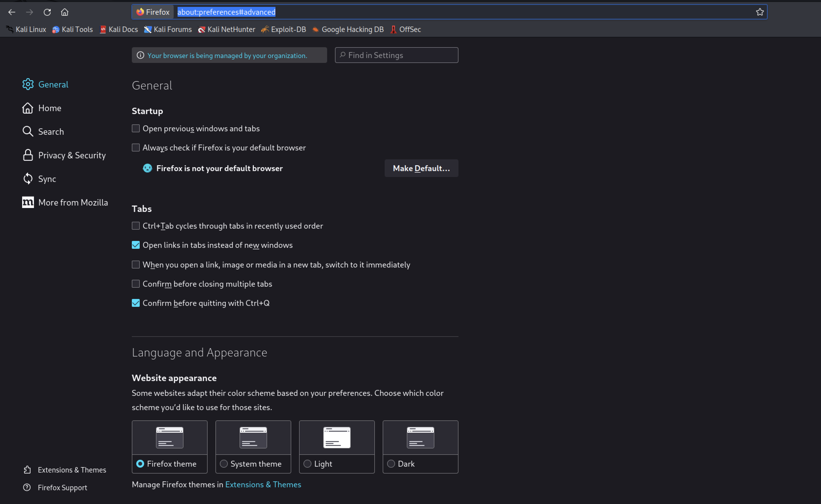Image resolution: width=821 pixels, height=504 pixels.
Task: Click inside the Find in Settings search field
Action: coord(396,55)
